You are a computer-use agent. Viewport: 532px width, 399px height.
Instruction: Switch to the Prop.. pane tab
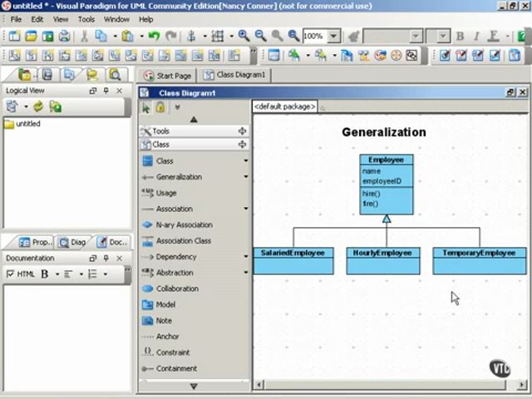tap(35, 242)
